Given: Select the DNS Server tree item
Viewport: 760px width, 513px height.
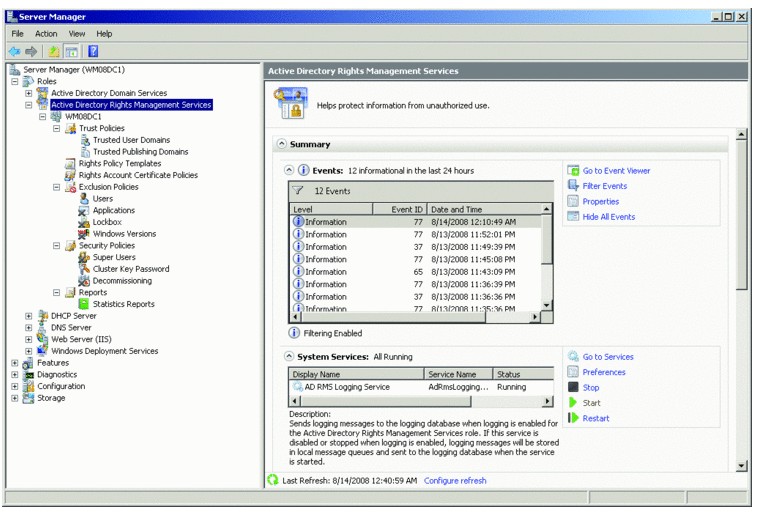Looking at the screenshot, I should [71, 327].
